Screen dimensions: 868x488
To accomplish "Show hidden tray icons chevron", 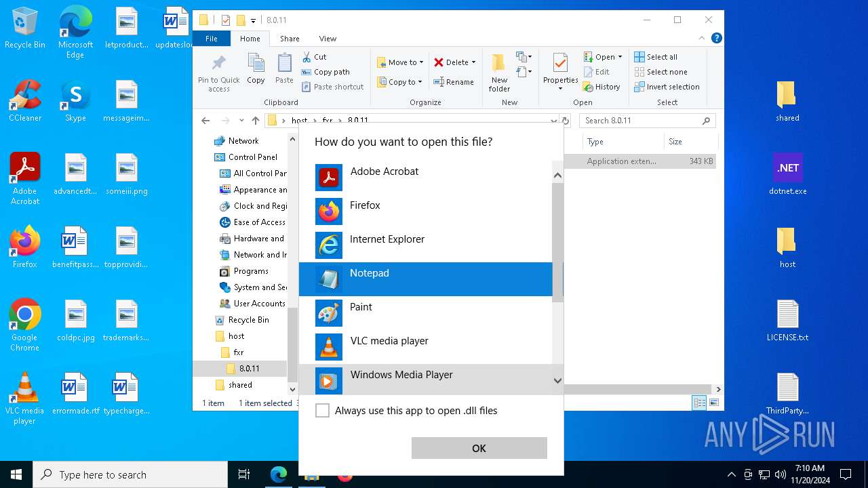I will [x=731, y=474].
